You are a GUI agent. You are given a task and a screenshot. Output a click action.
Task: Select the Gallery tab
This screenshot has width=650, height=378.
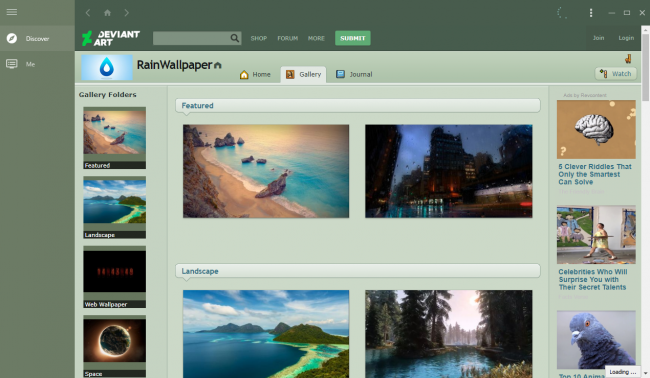click(303, 75)
